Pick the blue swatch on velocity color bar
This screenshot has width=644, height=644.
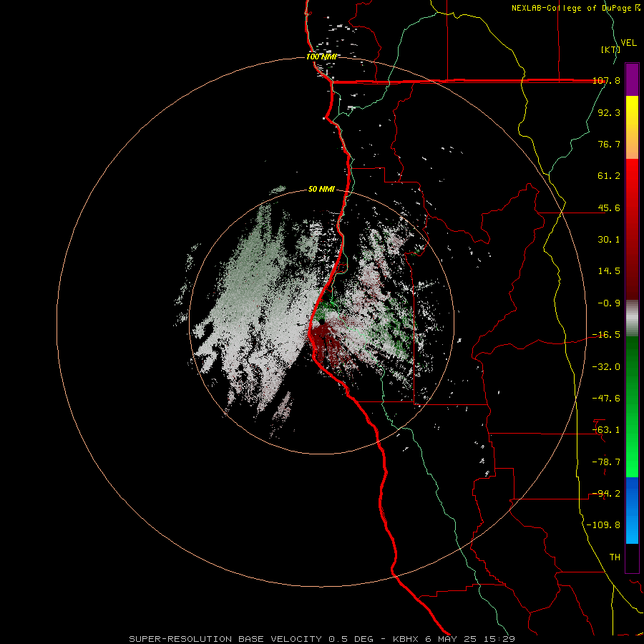click(x=632, y=510)
